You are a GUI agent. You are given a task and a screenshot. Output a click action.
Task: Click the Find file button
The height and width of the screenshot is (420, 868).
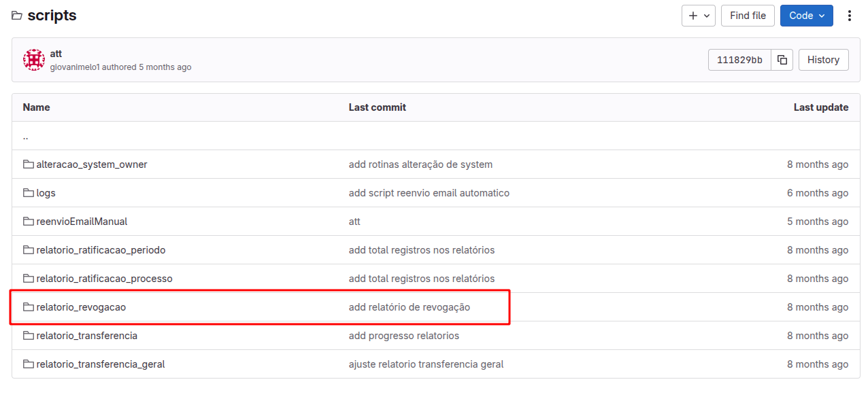[748, 16]
